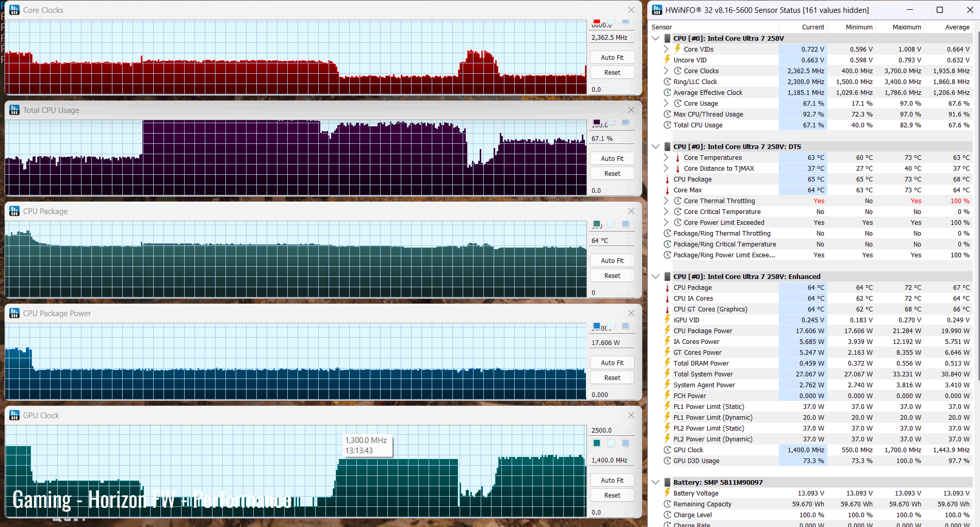Edit the 0.000 minimum field in CPU Package Power
This screenshot has width=980, height=527.
click(x=612, y=394)
